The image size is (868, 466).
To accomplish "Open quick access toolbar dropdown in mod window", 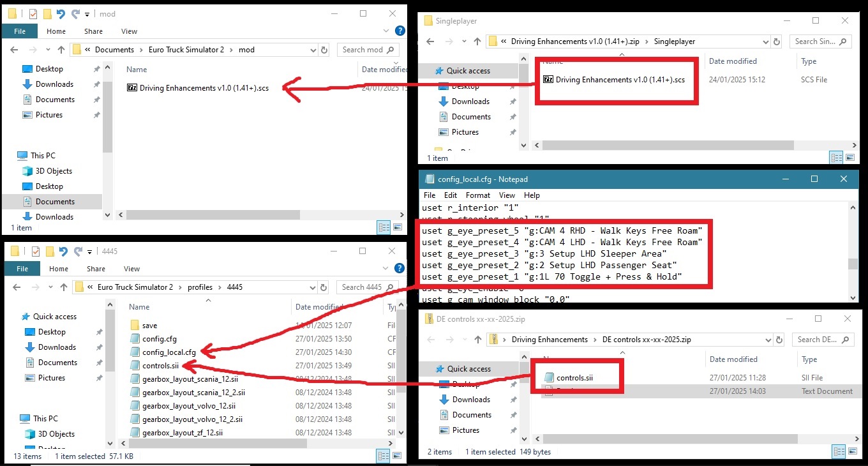I will point(87,14).
